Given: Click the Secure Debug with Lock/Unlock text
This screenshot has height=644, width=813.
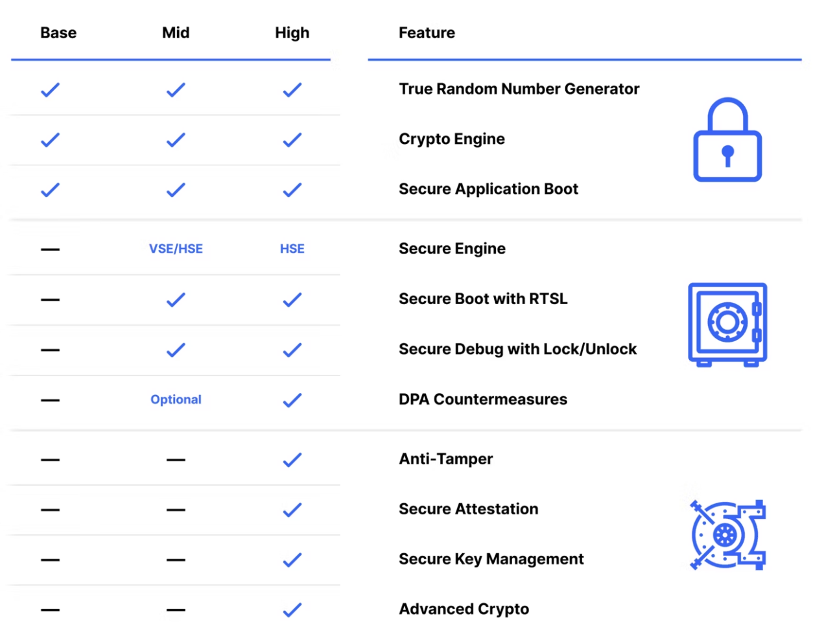Looking at the screenshot, I should tap(517, 349).
